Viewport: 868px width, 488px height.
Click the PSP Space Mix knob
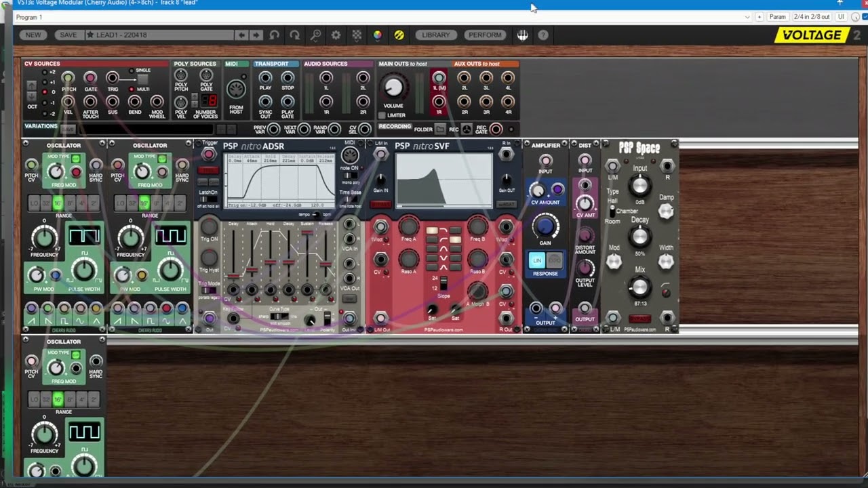click(639, 288)
